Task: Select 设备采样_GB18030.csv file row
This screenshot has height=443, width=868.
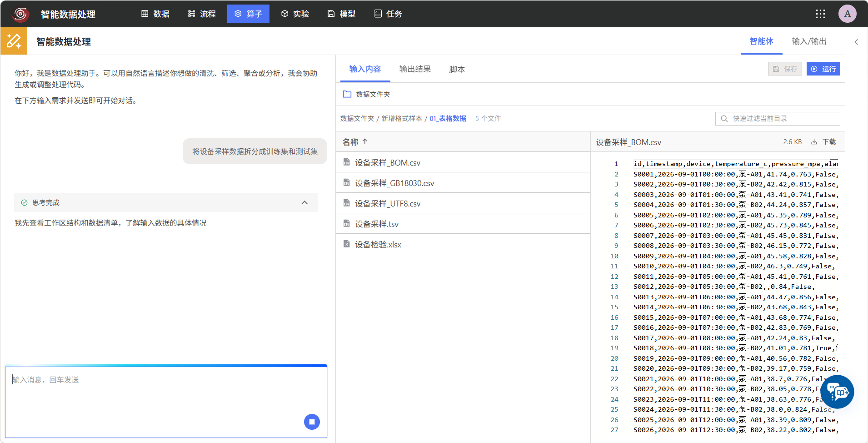Action: 463,182
